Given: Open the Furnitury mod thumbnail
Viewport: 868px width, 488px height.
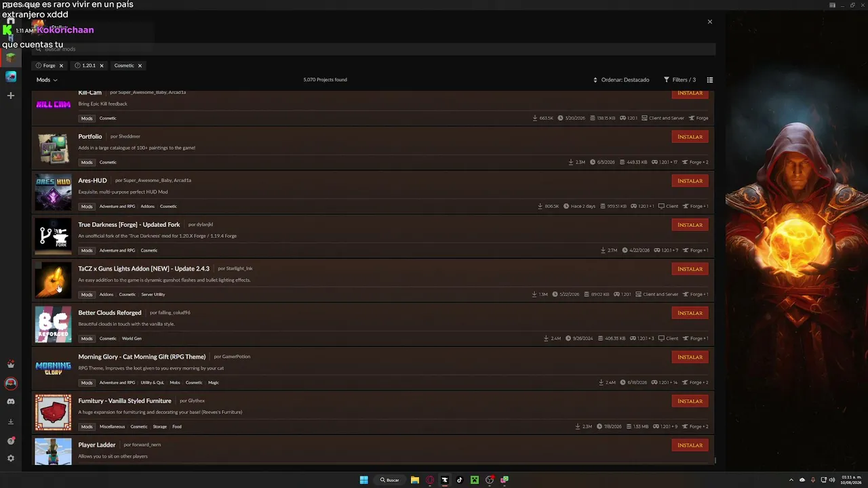Looking at the screenshot, I should point(53,412).
